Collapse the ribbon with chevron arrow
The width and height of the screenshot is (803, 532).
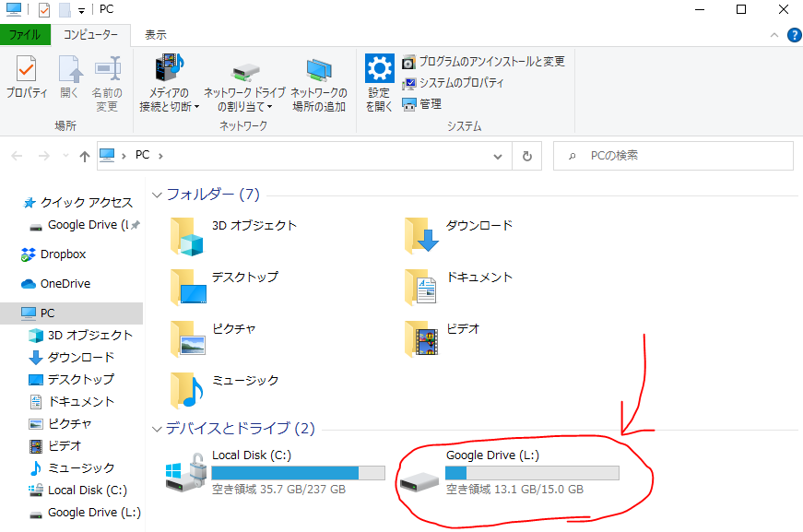coord(774,35)
